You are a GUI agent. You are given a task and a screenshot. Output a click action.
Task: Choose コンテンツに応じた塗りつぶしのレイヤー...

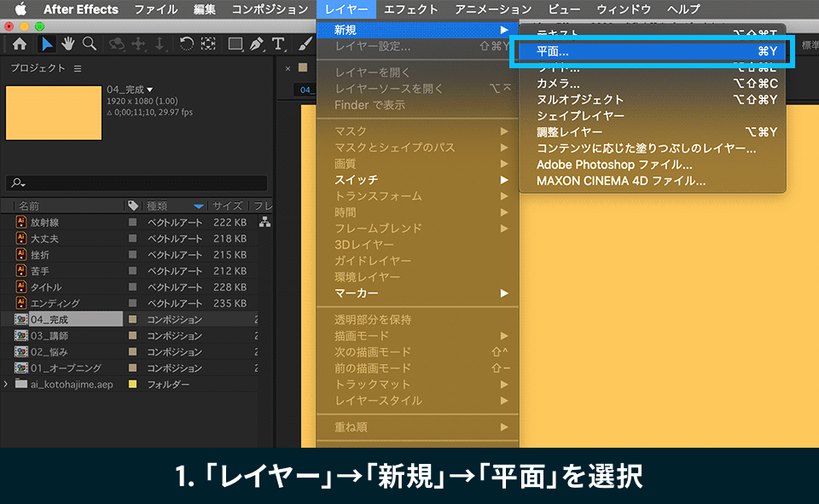pos(652,148)
